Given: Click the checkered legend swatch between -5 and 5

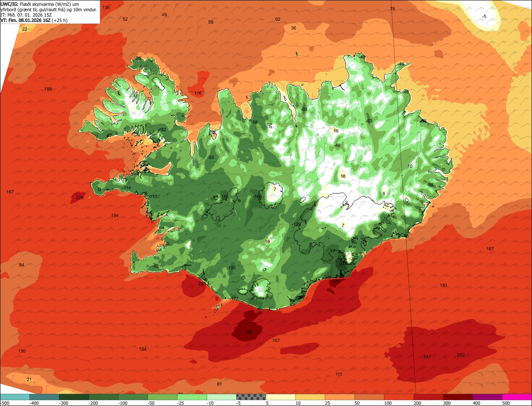Looking at the screenshot, I should pos(251,397).
